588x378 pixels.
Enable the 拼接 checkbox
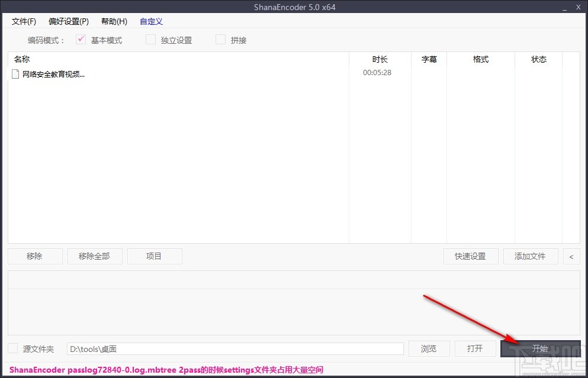tap(220, 39)
